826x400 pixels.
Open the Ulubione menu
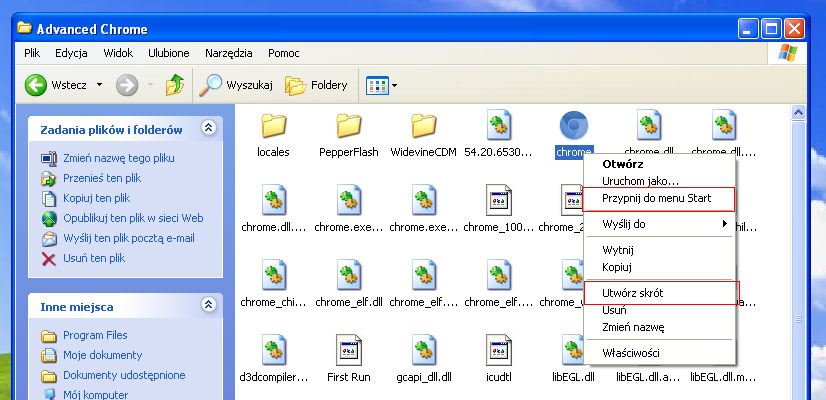click(169, 53)
